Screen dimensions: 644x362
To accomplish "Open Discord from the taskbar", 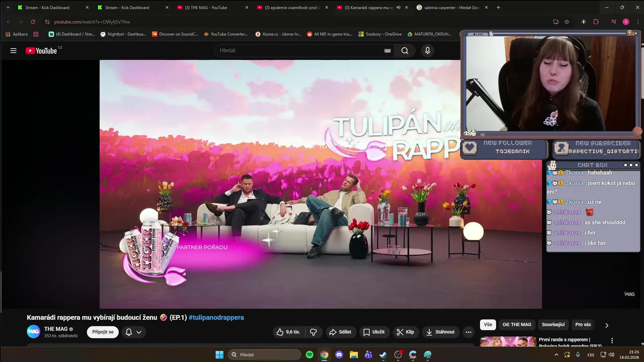I will click(339, 354).
